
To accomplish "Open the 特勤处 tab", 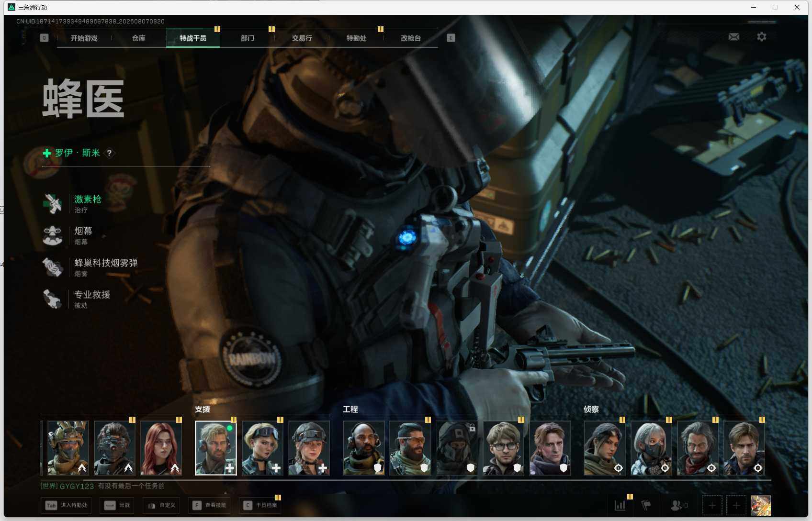I will 357,38.
